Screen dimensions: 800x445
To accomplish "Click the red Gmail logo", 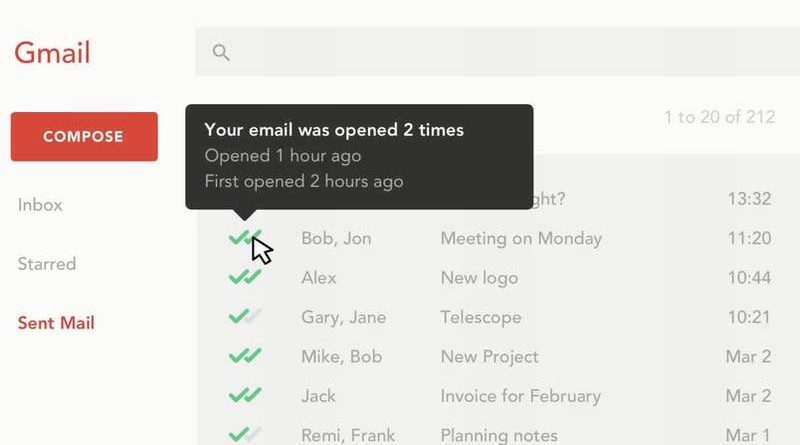I will click(52, 53).
